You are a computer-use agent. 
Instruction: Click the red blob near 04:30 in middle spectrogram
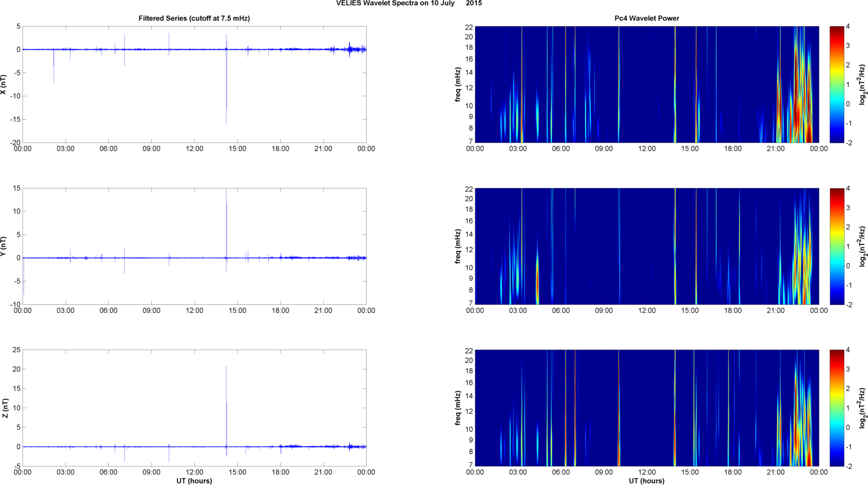(x=537, y=279)
